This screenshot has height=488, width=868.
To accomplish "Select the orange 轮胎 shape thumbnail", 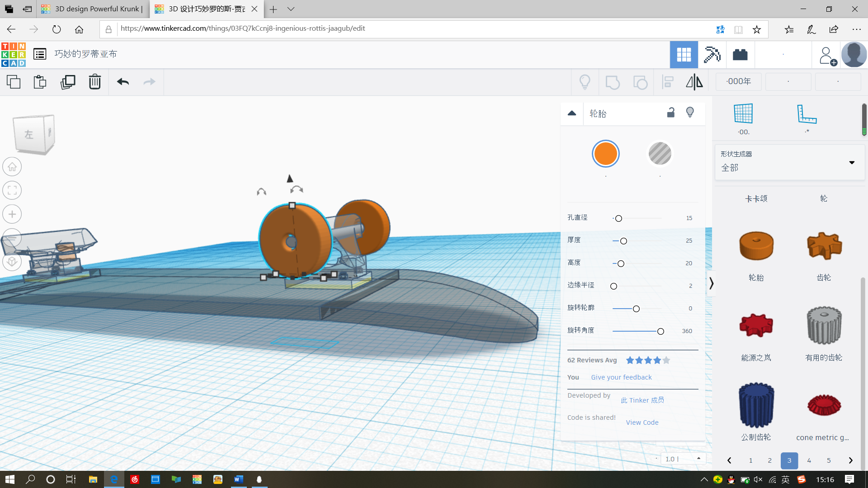I will [756, 246].
